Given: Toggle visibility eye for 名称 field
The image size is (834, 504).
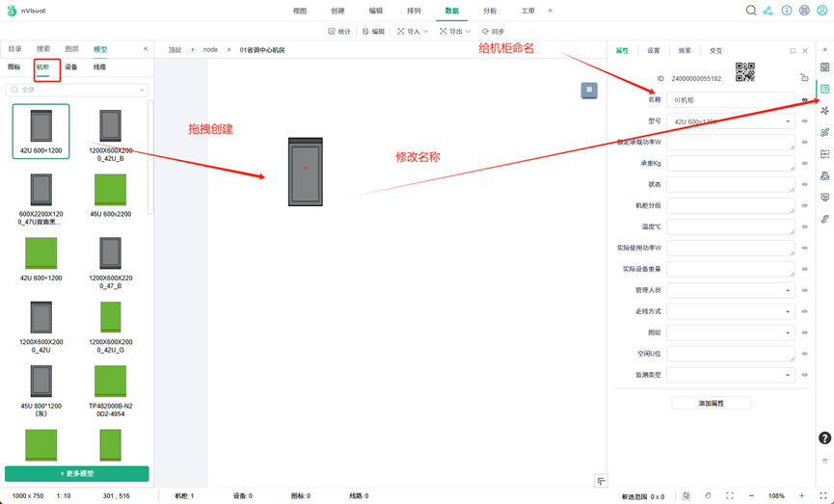Looking at the screenshot, I should (x=805, y=100).
